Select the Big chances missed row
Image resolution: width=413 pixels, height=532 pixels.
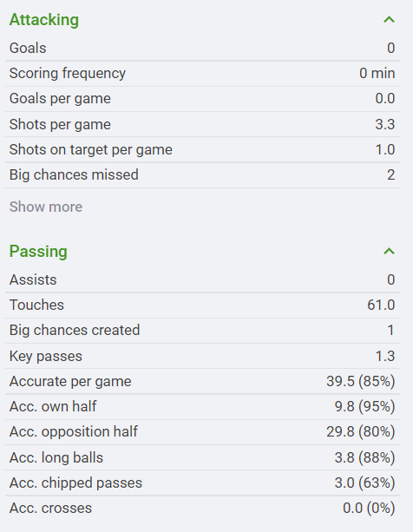(x=202, y=175)
